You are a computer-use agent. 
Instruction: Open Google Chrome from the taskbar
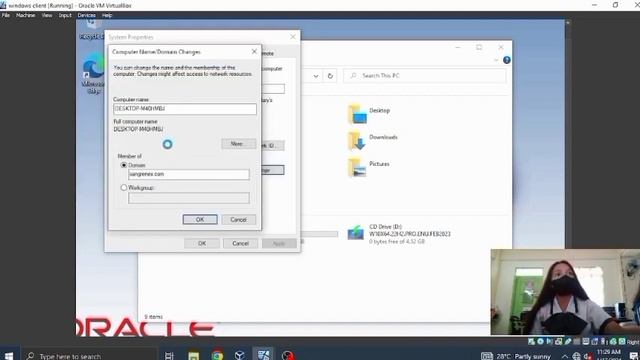(x=217, y=356)
